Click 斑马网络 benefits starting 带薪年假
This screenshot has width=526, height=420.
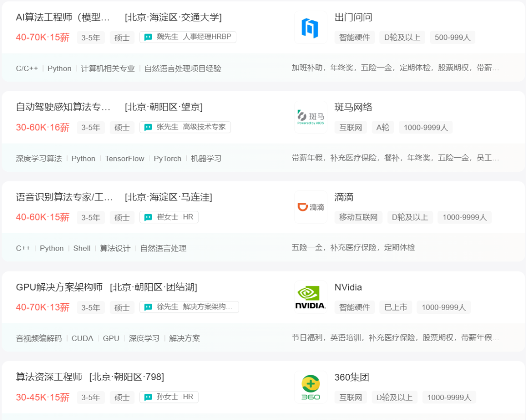tap(395, 158)
